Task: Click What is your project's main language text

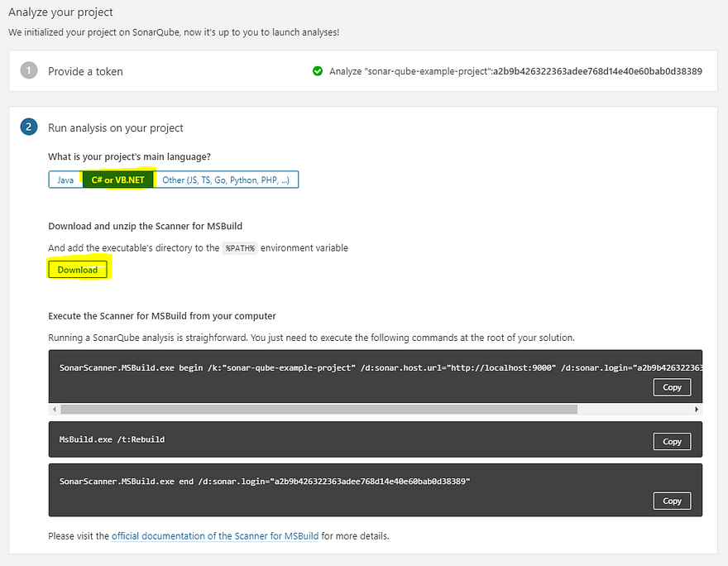Action: (130, 157)
